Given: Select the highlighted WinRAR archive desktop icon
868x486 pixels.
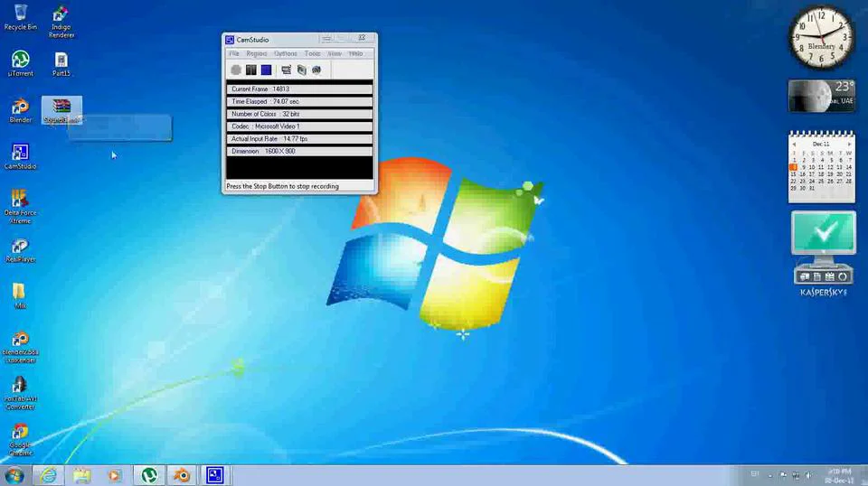Looking at the screenshot, I should (x=61, y=109).
